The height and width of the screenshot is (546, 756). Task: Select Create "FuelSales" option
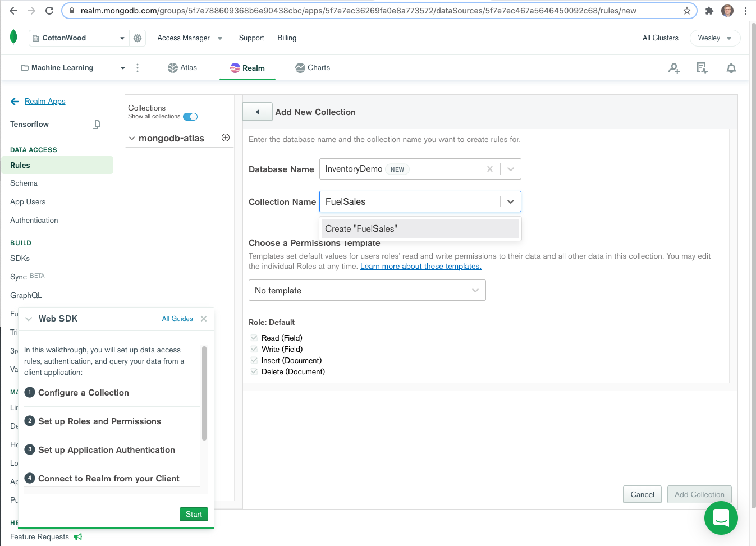tap(420, 229)
